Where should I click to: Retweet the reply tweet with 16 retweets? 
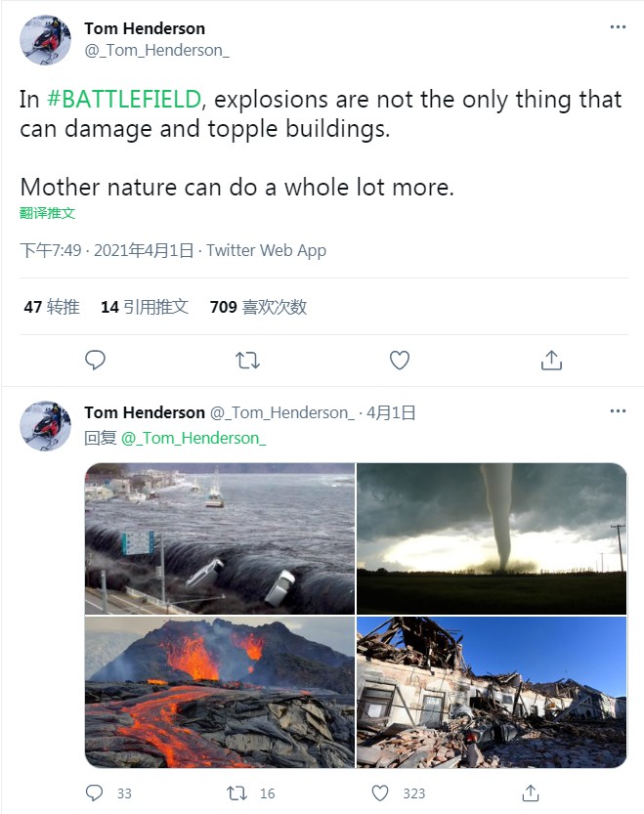click(x=237, y=793)
